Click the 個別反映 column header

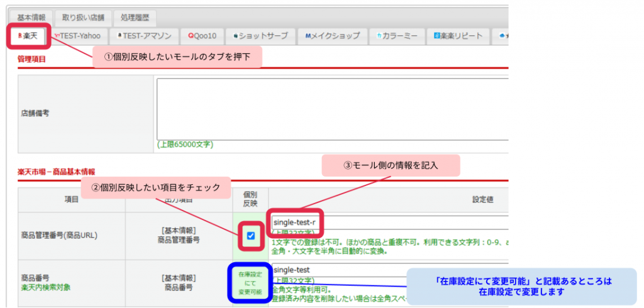click(250, 200)
